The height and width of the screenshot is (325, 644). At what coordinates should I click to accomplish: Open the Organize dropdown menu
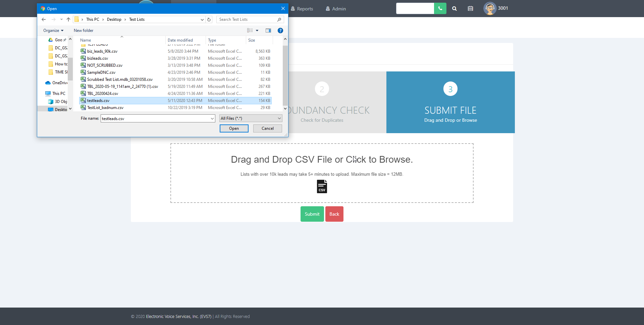[x=53, y=31]
